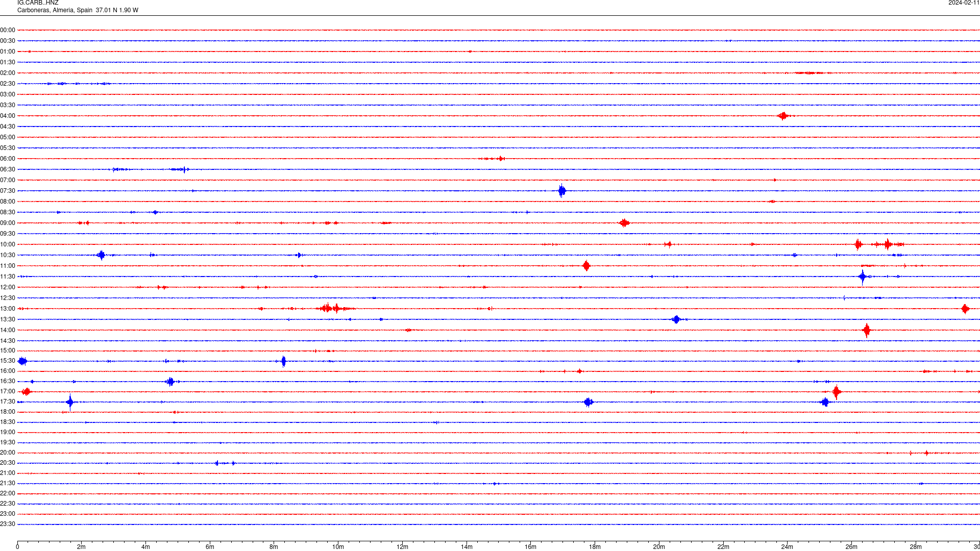This screenshot has height=551, width=980.
Task: Click the 4m tick on time axis
Action: tap(145, 547)
